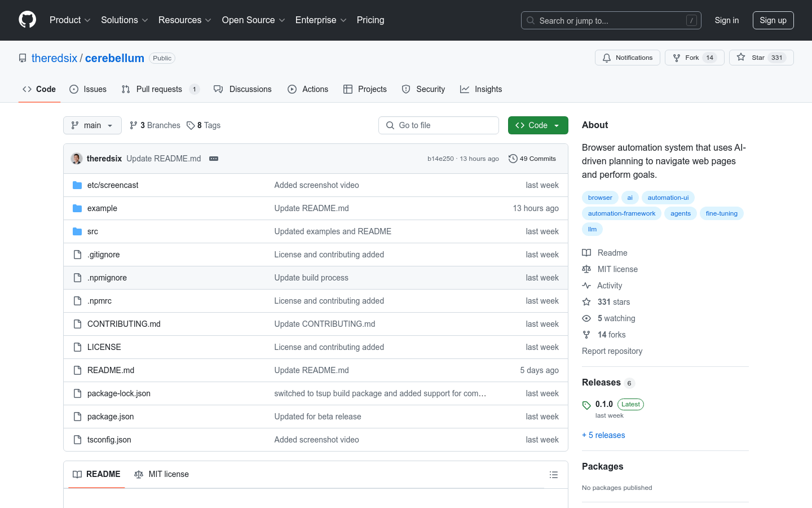This screenshot has height=508, width=812.
Task: Switch to the Pull requests tab
Action: click(x=161, y=89)
